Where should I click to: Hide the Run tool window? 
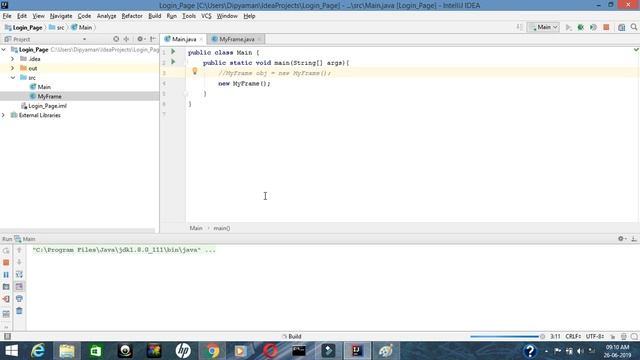[634, 239]
